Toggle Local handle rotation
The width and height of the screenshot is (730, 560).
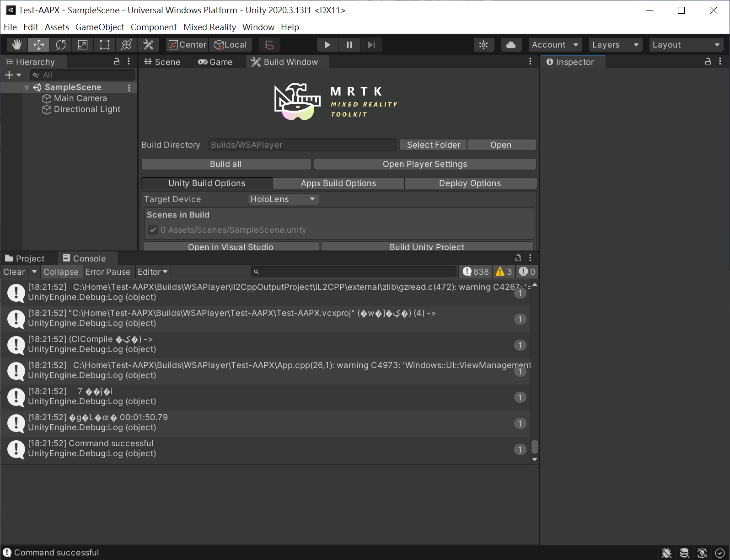[x=231, y=45]
